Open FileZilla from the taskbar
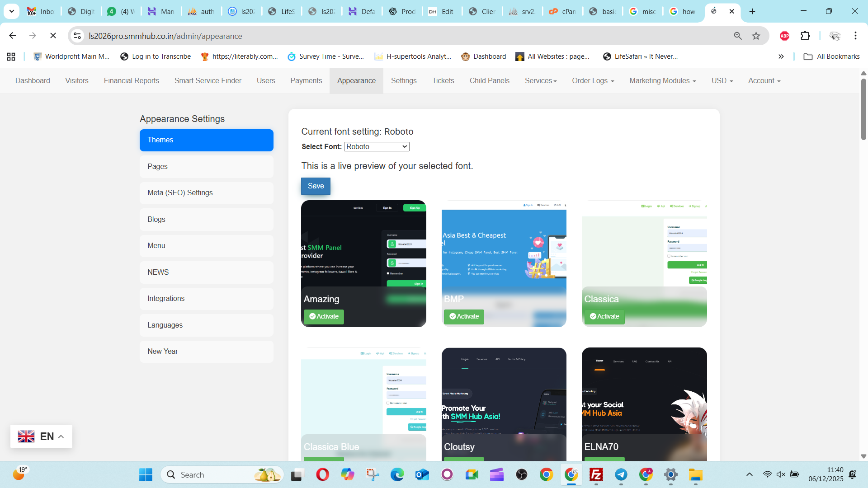The height and width of the screenshot is (488, 868). pyautogui.click(x=596, y=475)
